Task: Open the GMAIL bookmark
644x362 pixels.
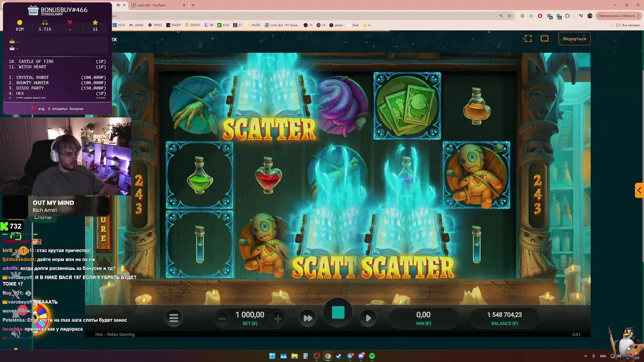Action: click(x=137, y=25)
